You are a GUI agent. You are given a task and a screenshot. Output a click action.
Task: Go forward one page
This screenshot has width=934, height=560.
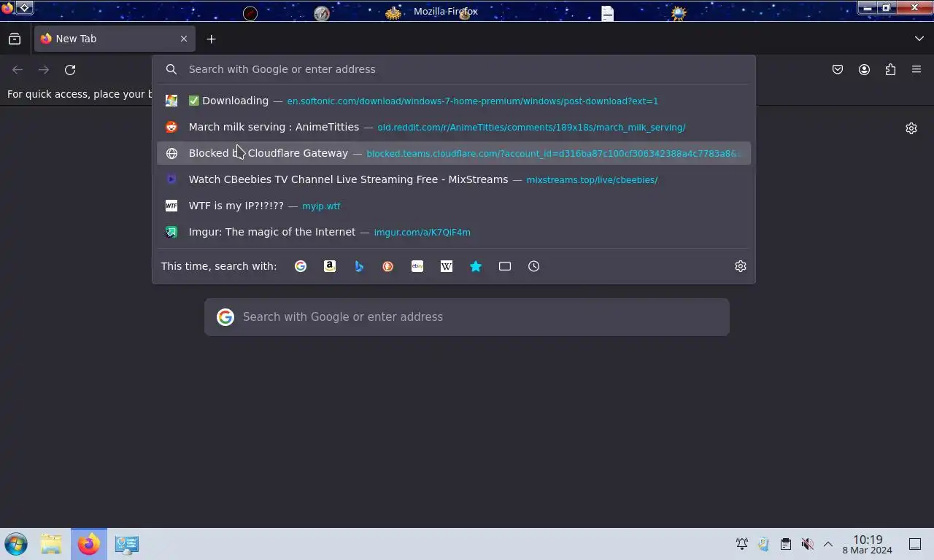click(44, 69)
